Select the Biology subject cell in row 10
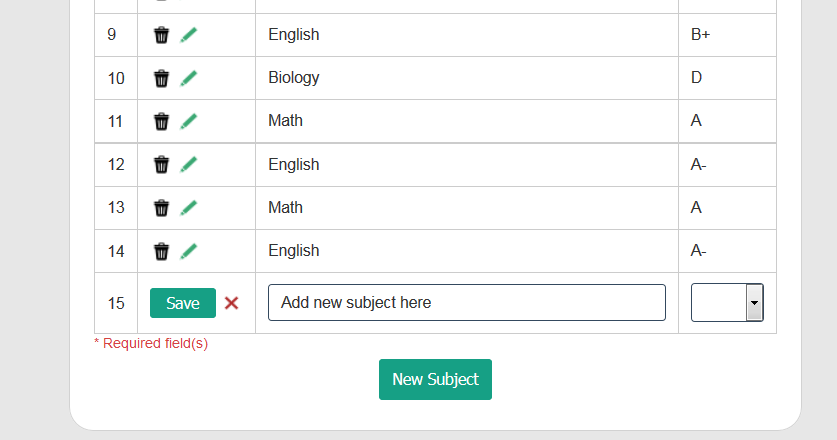 [x=467, y=78]
